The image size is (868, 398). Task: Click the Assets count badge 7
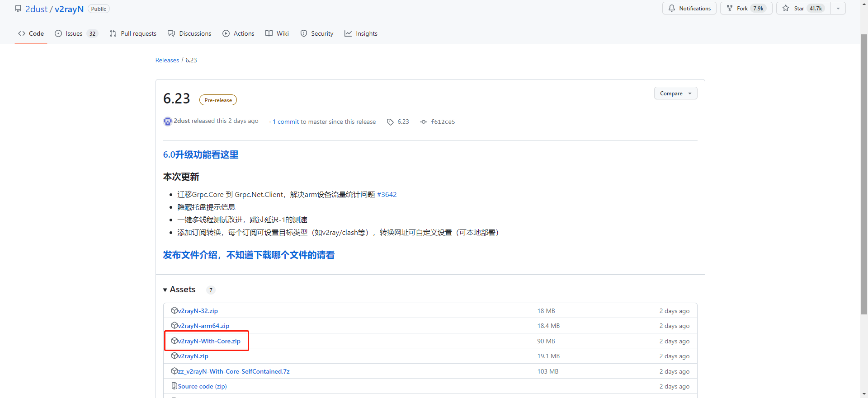211,290
